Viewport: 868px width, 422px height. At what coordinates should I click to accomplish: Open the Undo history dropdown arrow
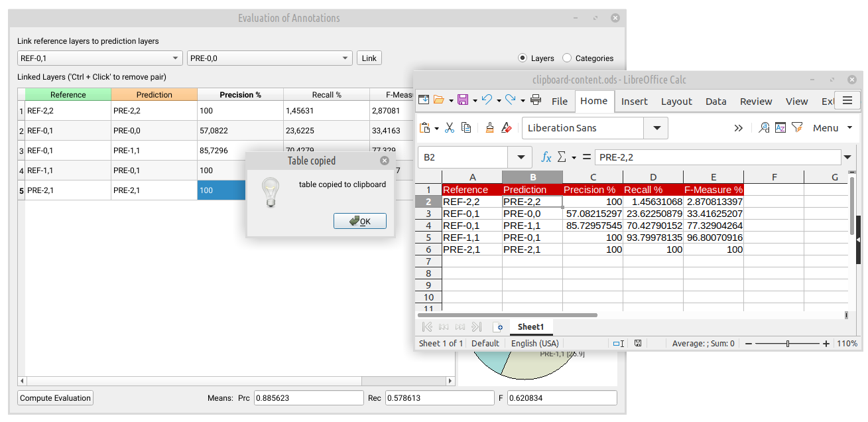499,101
